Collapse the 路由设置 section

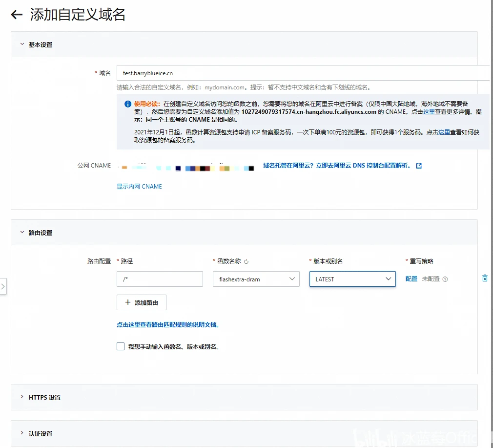pos(22,233)
